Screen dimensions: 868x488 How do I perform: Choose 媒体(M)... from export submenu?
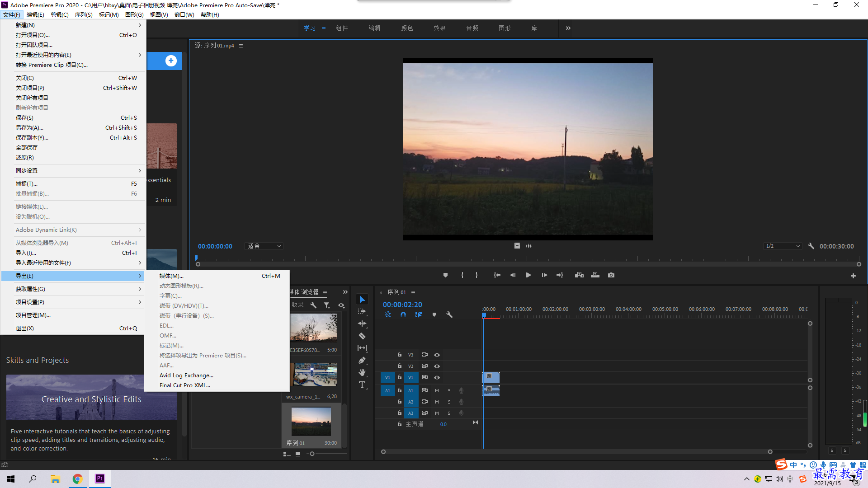(217, 276)
